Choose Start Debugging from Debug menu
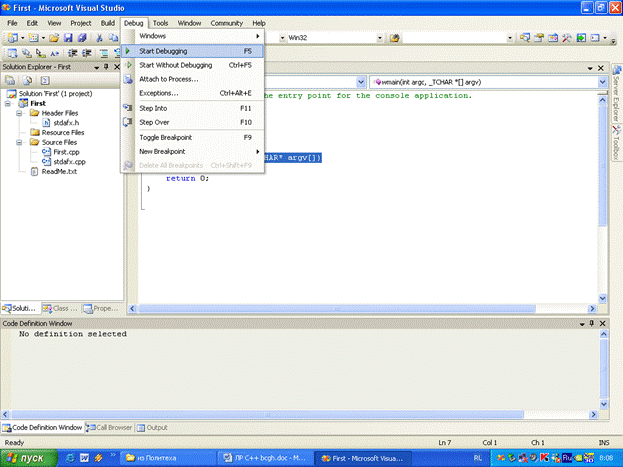Viewport: 623px width, 467px height. pyautogui.click(x=192, y=51)
